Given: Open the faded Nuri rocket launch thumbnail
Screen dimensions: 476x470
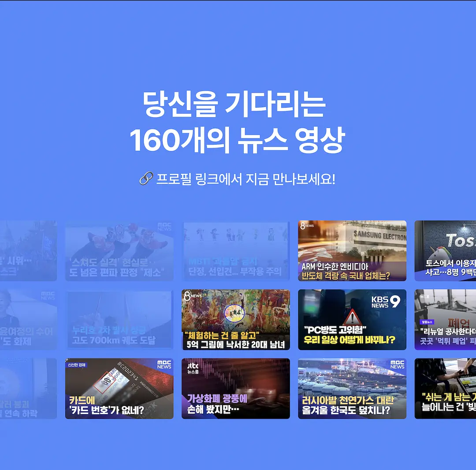Looking at the screenshot, I should [119, 320].
